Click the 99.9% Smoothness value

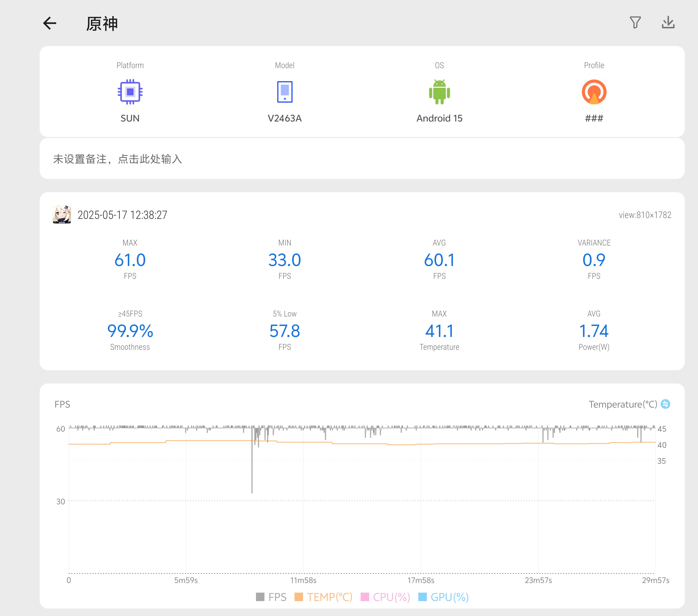(130, 331)
